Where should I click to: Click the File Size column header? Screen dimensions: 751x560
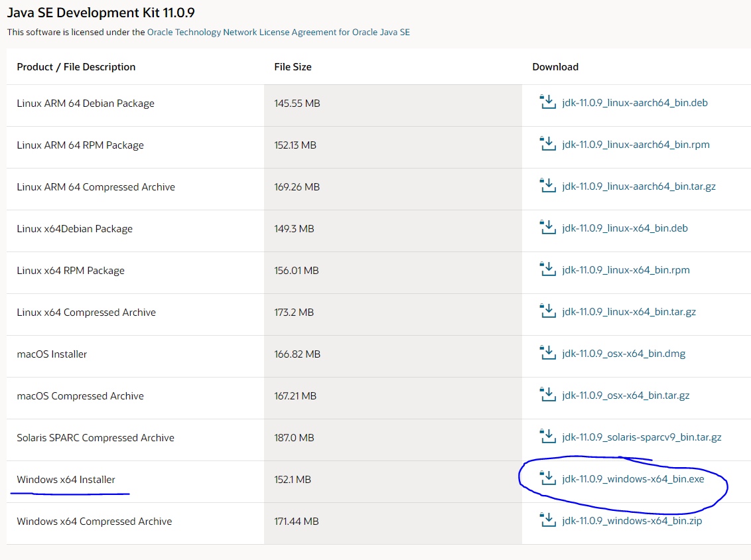293,66
